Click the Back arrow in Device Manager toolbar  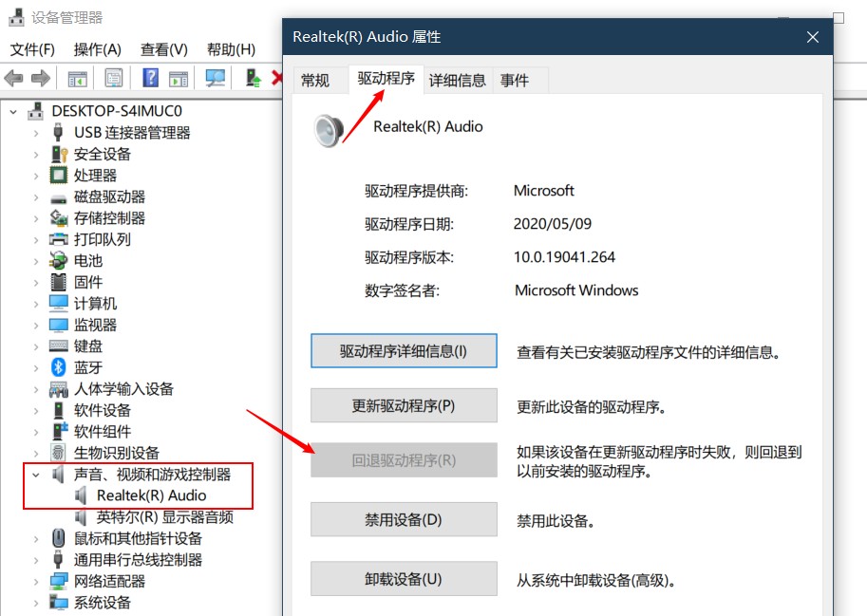[13, 79]
